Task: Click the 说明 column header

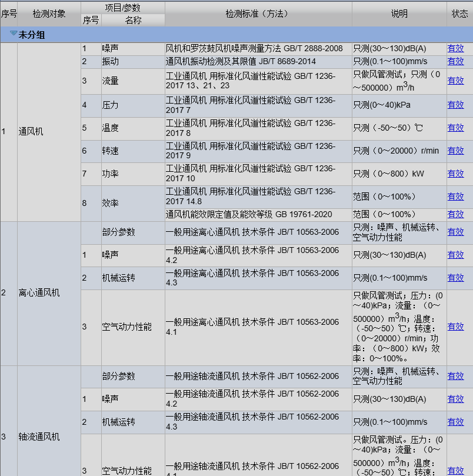Action: click(x=399, y=14)
